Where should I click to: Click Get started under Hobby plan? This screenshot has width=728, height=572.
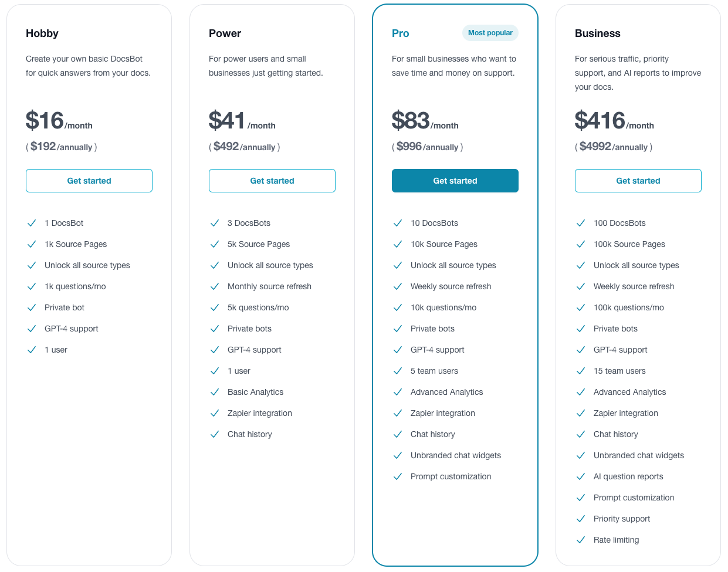point(89,181)
